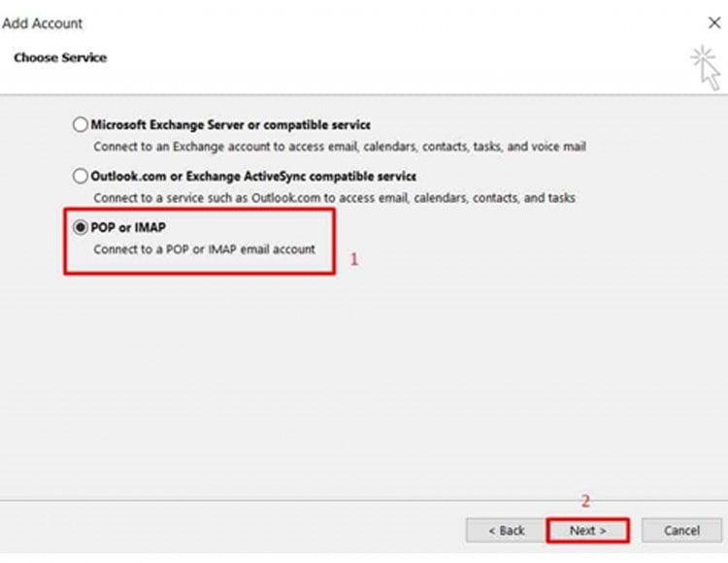This screenshot has width=728, height=563.
Task: Click 'IMAP' in the bold POP or IMAP label
Action: coord(149,227)
